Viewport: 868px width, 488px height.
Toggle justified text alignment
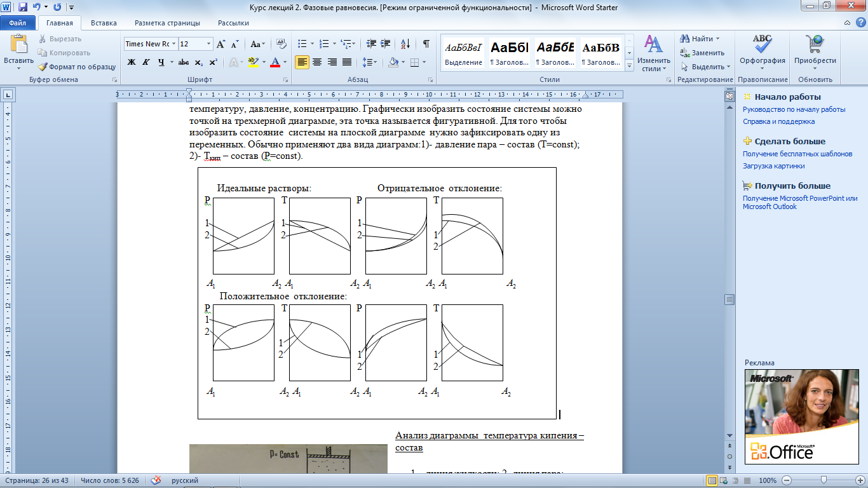[346, 62]
